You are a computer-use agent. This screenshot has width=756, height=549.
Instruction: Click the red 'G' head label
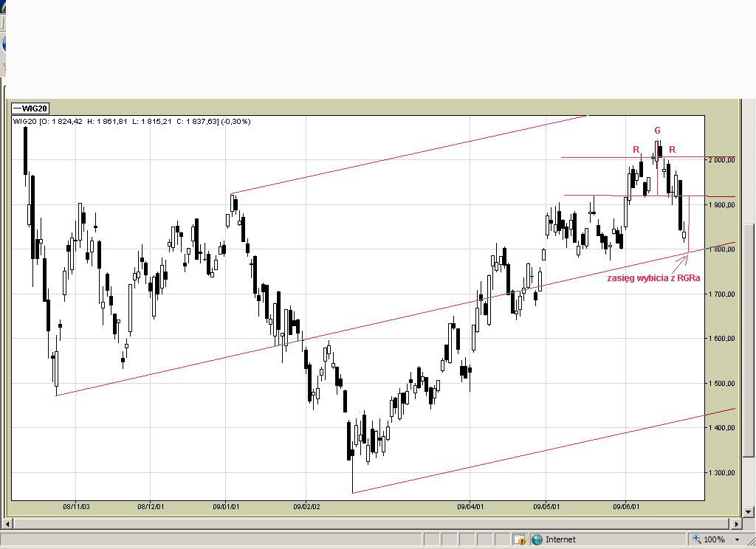(657, 130)
